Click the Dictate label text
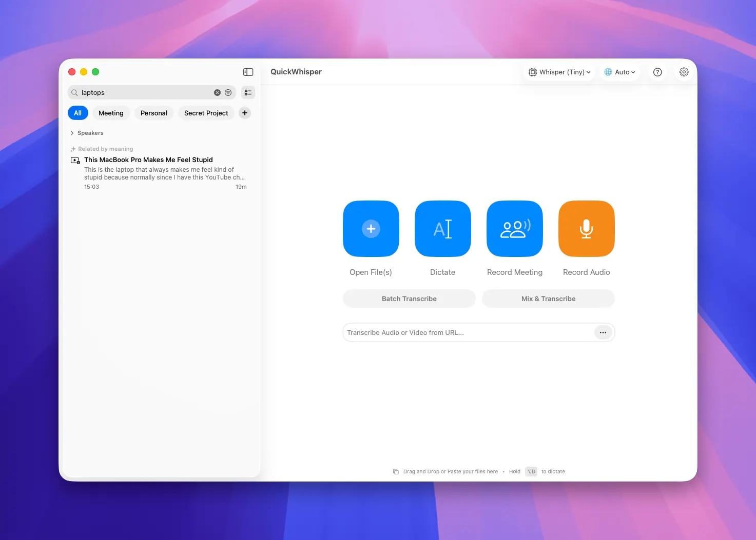This screenshot has width=756, height=540. [442, 272]
